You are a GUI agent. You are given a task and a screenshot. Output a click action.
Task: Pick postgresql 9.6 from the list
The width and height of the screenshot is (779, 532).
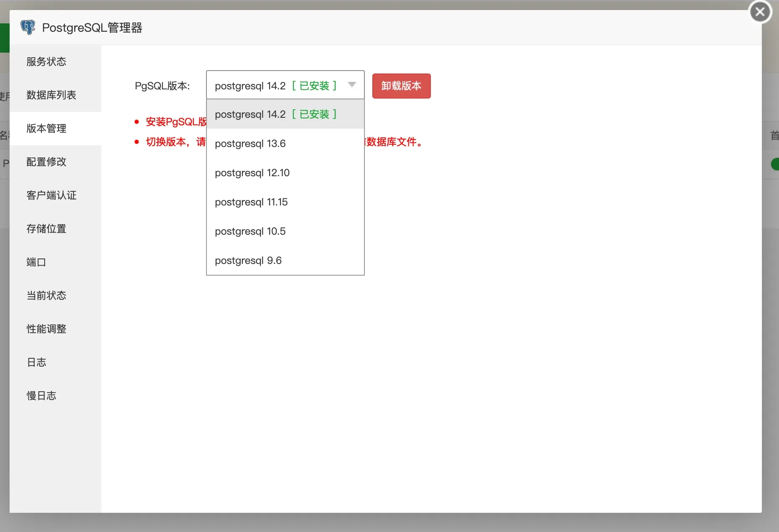click(x=285, y=260)
